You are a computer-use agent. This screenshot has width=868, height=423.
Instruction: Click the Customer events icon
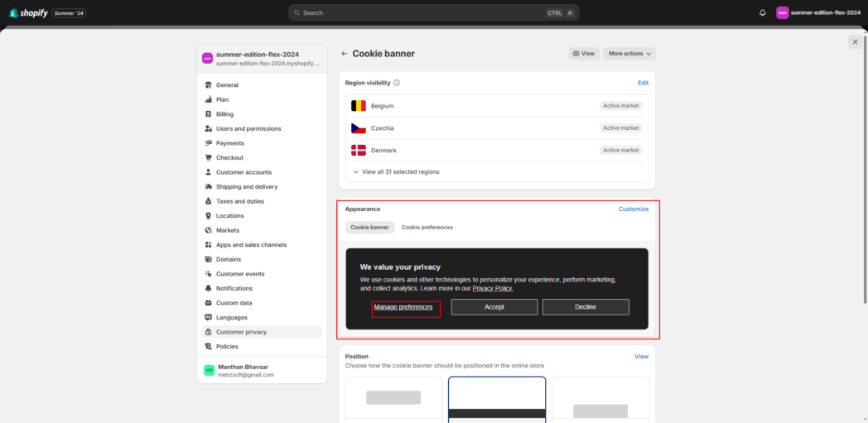(208, 274)
